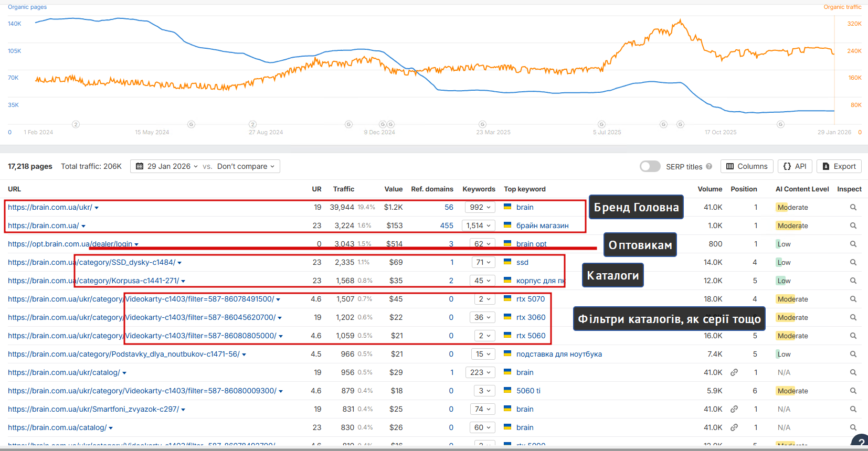Inspect the подставка для ноутбука row
Image resolution: width=868 pixels, height=451 pixels.
click(x=853, y=354)
